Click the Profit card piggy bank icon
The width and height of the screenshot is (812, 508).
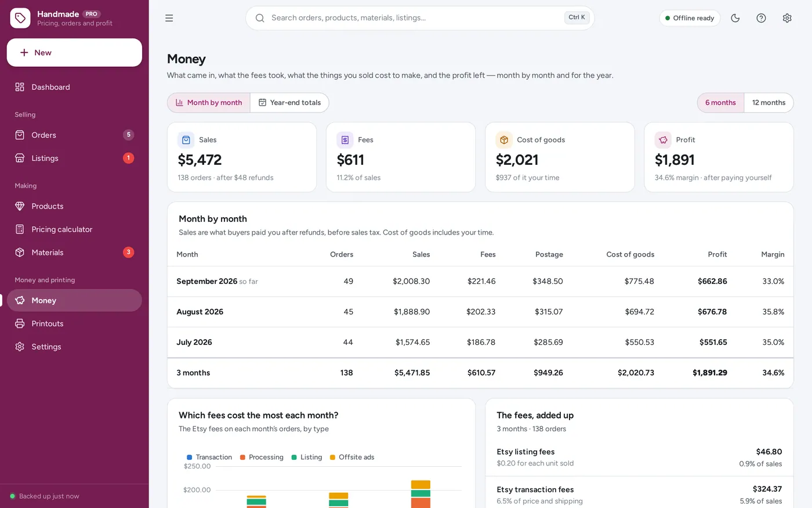663,140
